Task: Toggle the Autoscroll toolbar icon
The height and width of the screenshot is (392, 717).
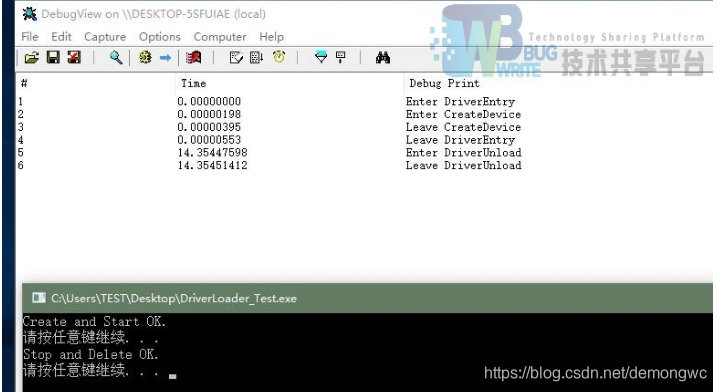Action: click(341, 57)
